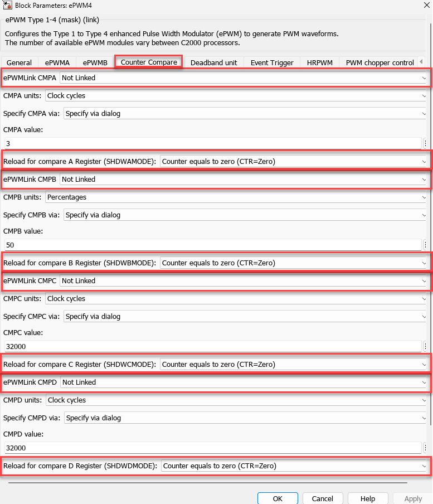Open the Event Trigger tab
The width and height of the screenshot is (433, 504).
click(272, 63)
